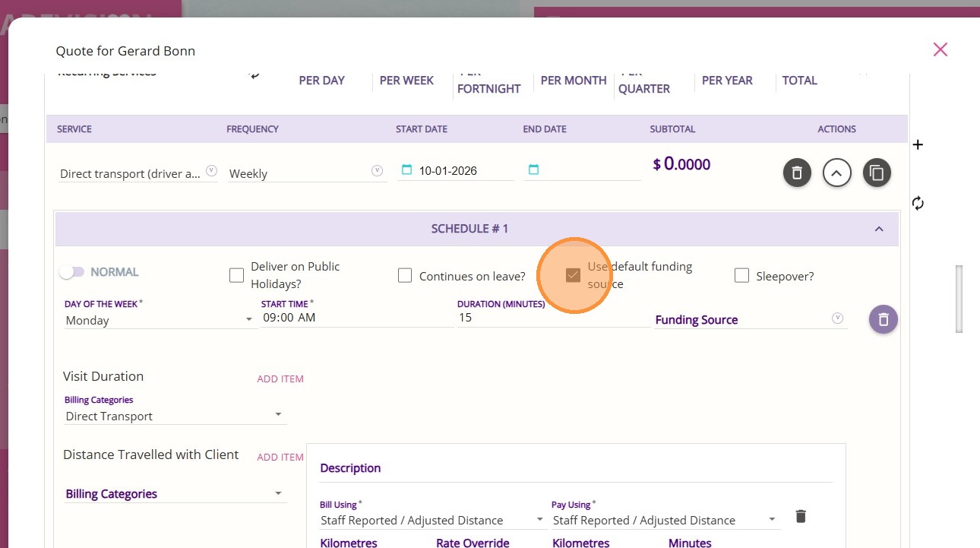Collapse the Schedule # 1 section
The width and height of the screenshot is (980, 548).
click(x=879, y=229)
